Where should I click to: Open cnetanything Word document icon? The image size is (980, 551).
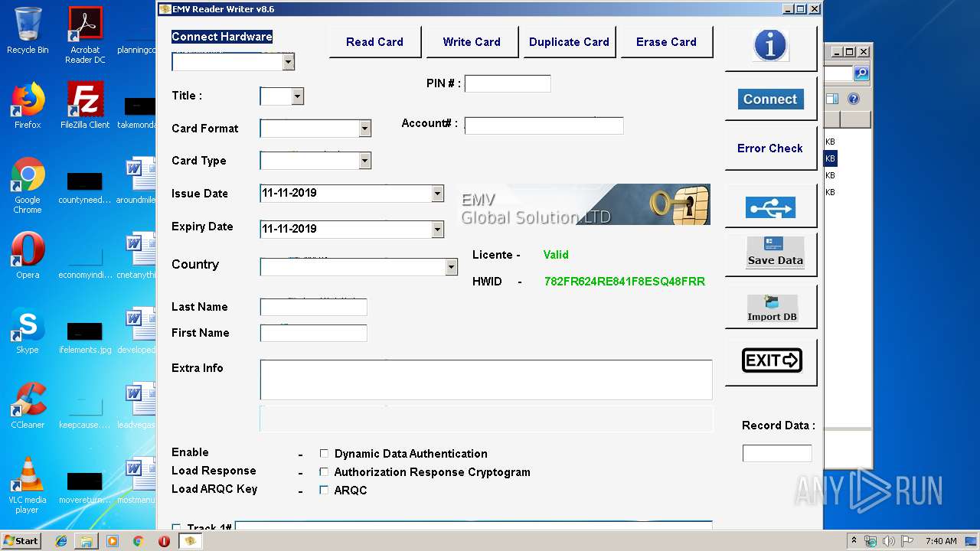pos(136,256)
